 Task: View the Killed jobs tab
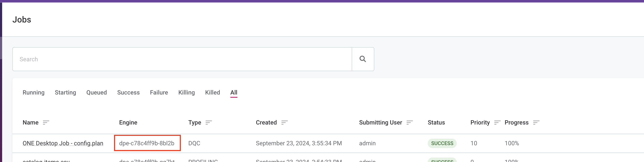(x=212, y=93)
